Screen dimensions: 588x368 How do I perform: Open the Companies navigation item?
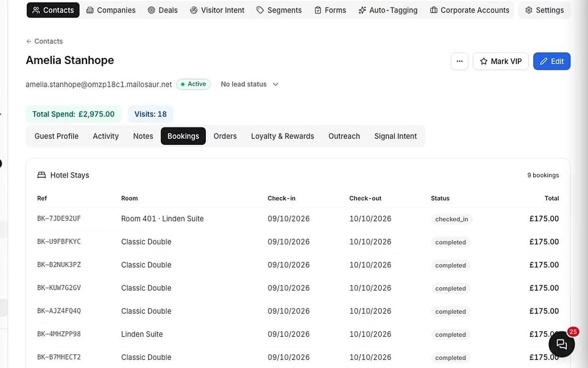click(x=111, y=10)
